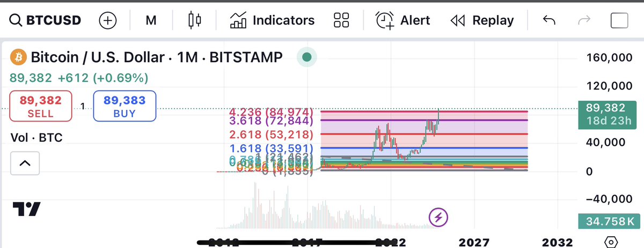Click the 2032 time axis label
644x248 pixels.
click(559, 242)
